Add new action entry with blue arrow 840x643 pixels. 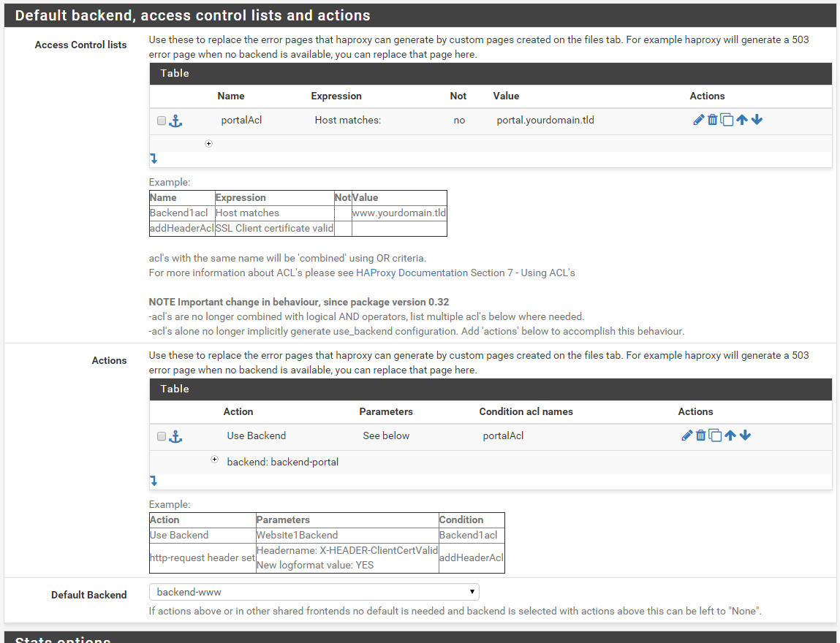point(154,481)
